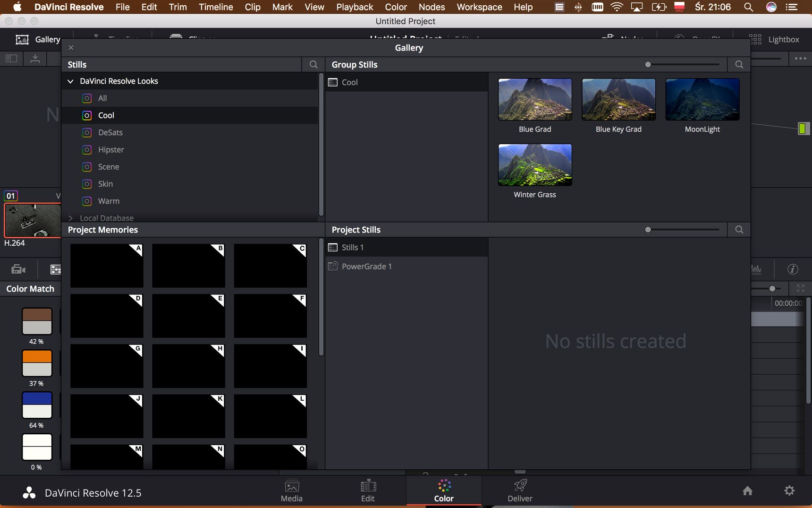Image resolution: width=812 pixels, height=508 pixels.
Task: Adjust the Group Stills thumbnail size slider
Action: pos(683,65)
